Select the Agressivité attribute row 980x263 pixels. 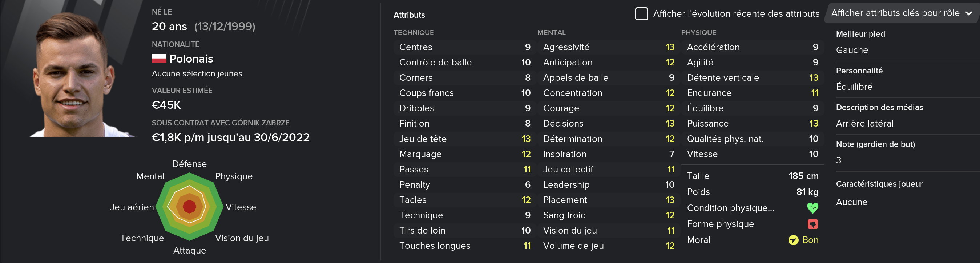608,47
